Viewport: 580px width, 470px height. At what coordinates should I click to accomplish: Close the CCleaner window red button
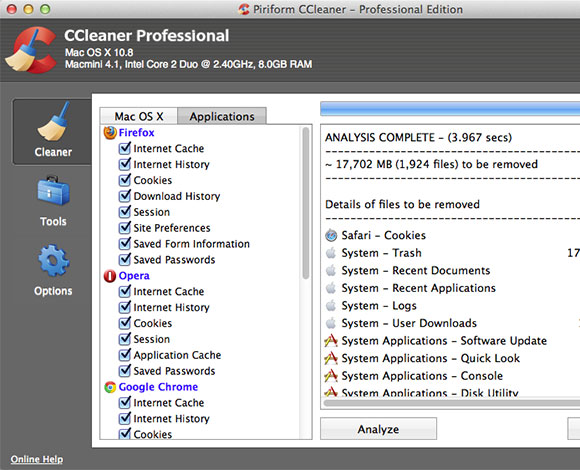click(x=12, y=9)
